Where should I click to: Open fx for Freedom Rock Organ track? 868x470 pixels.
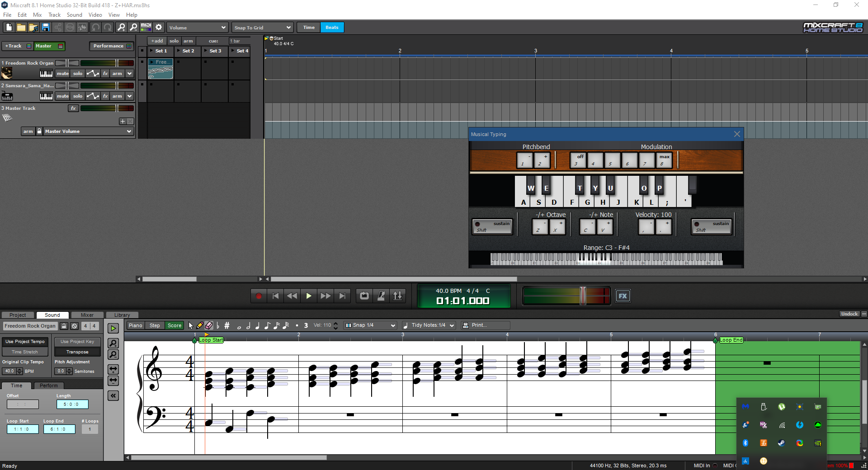click(105, 74)
